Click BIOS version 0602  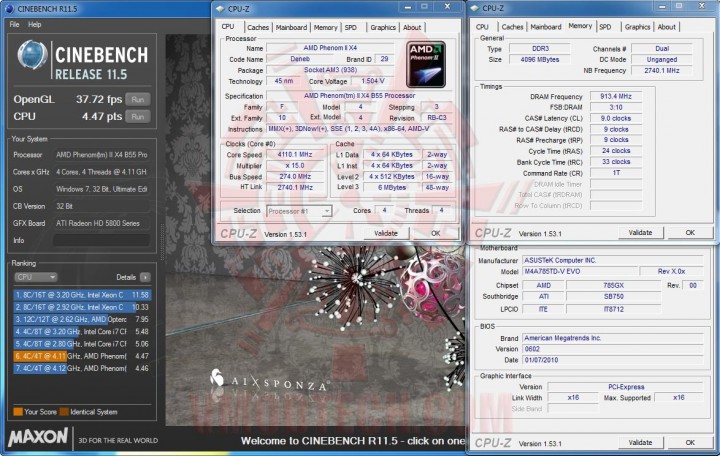(x=613, y=349)
